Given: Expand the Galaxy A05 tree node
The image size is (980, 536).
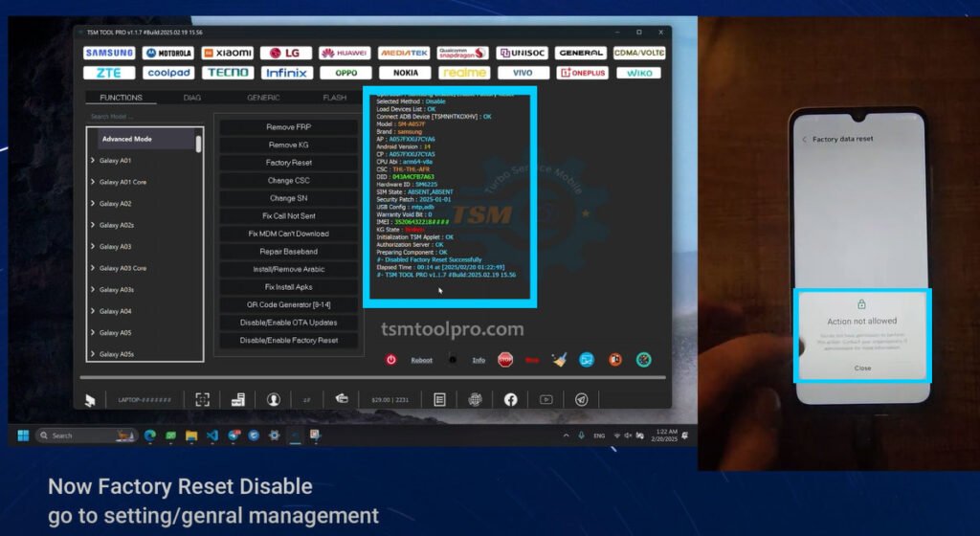Looking at the screenshot, I should pos(93,333).
